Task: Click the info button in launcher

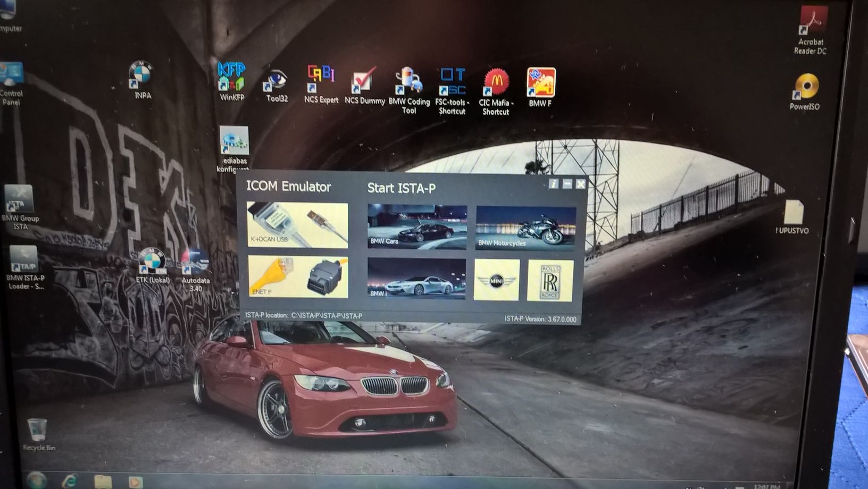Action: pyautogui.click(x=553, y=184)
